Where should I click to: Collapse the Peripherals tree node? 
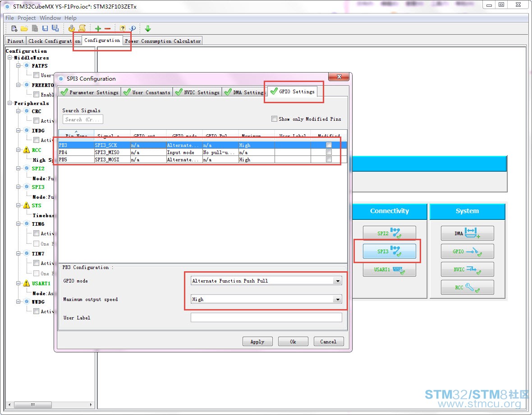[x=10, y=103]
